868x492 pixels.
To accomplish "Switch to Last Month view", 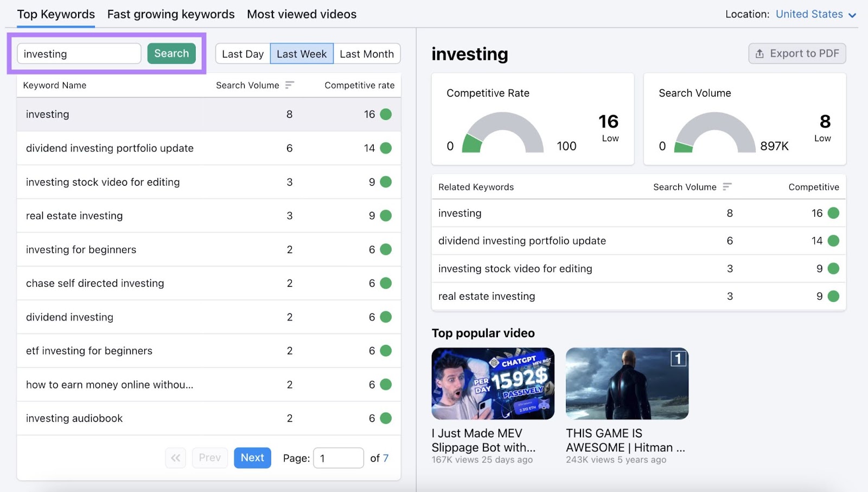I will (367, 54).
